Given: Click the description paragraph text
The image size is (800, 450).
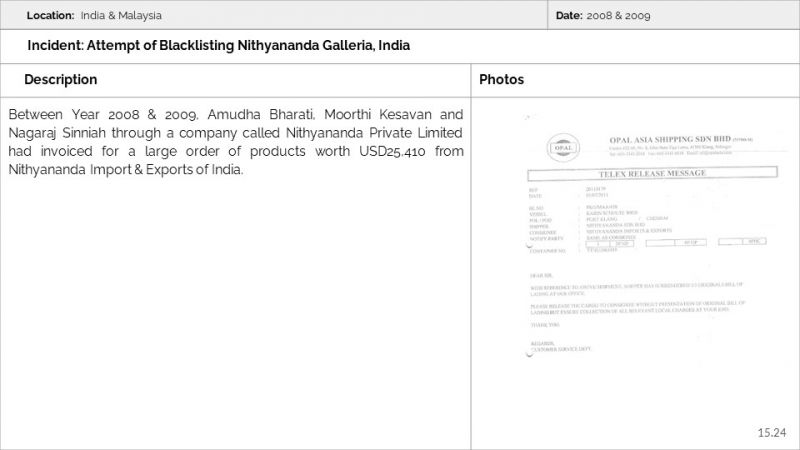Looking at the screenshot, I should pos(235,142).
